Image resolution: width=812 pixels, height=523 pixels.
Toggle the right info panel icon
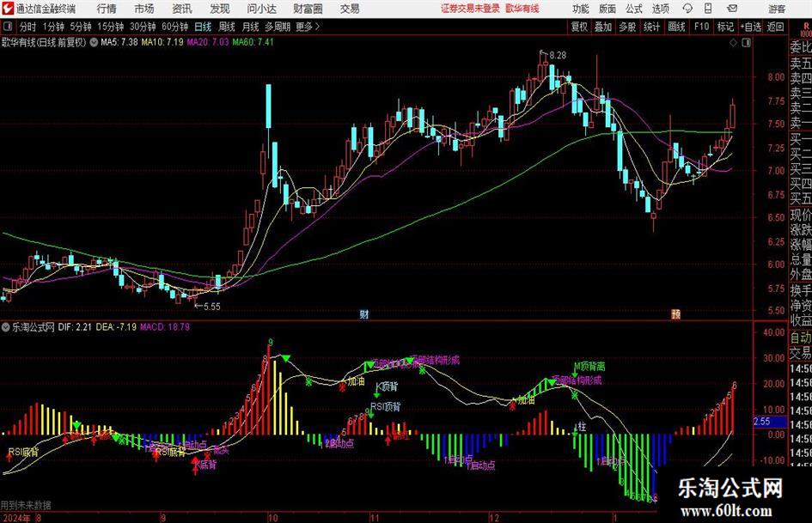tap(746, 43)
